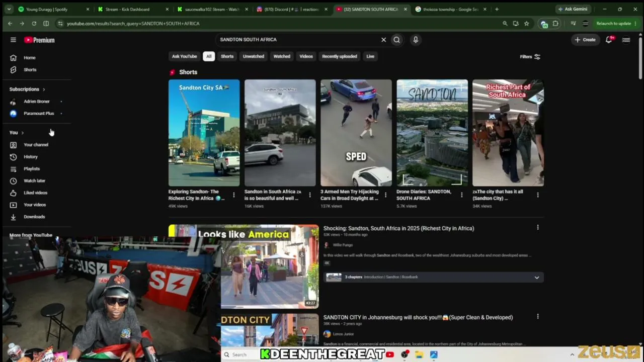Switch to the thokoza township Google tab
Viewport: 644px width, 362px height.
451,9
